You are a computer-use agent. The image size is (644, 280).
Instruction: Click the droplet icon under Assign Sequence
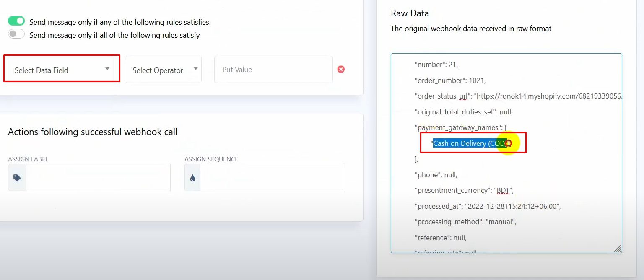click(192, 178)
